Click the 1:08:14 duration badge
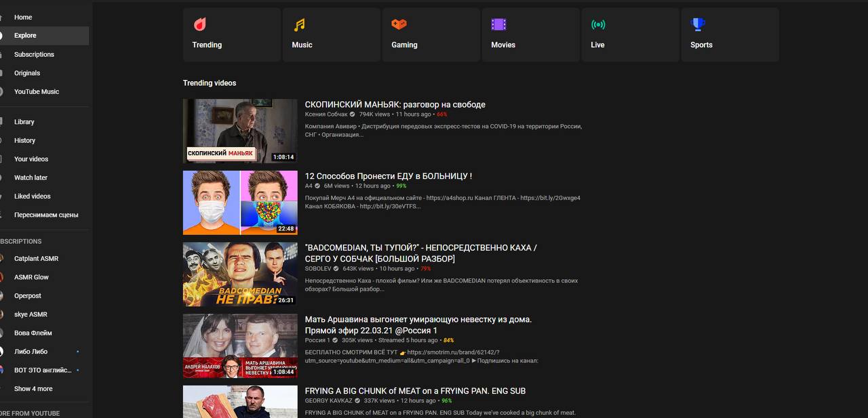The height and width of the screenshot is (418, 868). click(283, 157)
